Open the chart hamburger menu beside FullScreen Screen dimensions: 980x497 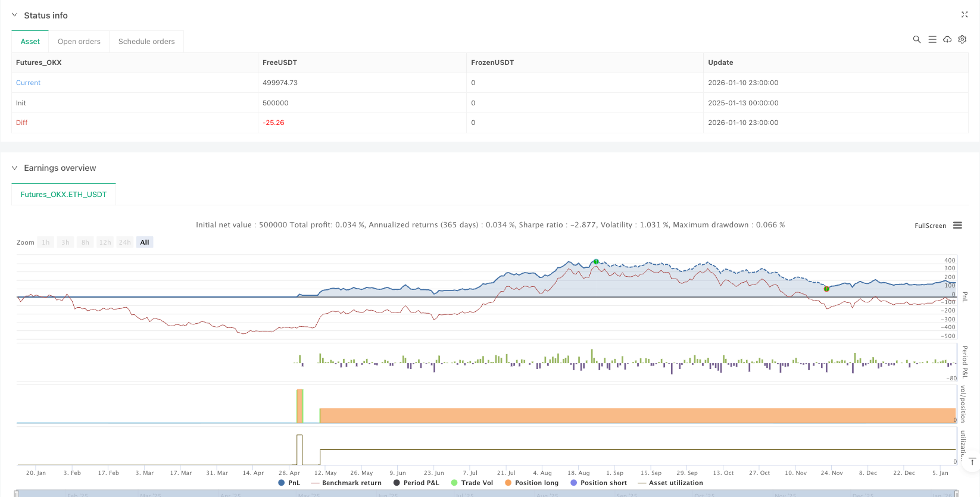[x=957, y=226]
